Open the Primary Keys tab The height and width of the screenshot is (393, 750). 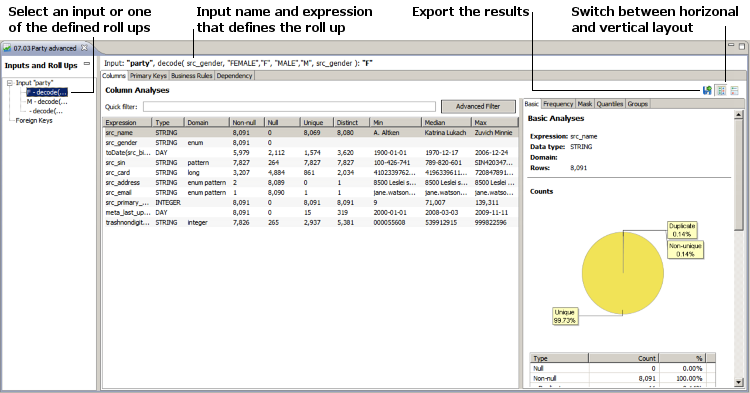148,76
